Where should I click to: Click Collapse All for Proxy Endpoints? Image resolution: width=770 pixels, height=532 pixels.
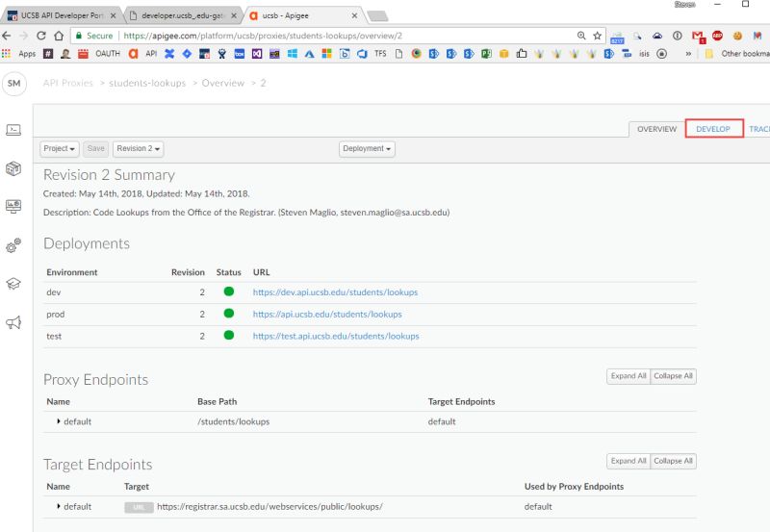[x=673, y=376]
